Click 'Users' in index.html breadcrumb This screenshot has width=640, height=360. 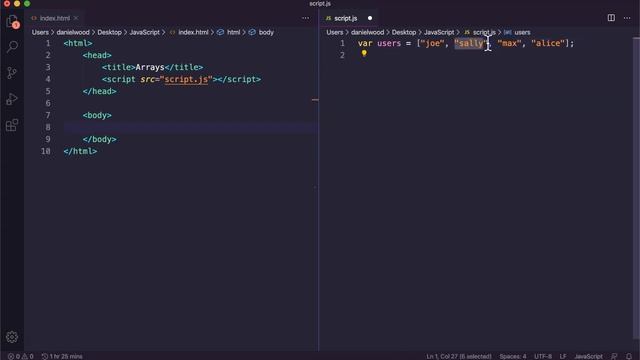pos(40,32)
